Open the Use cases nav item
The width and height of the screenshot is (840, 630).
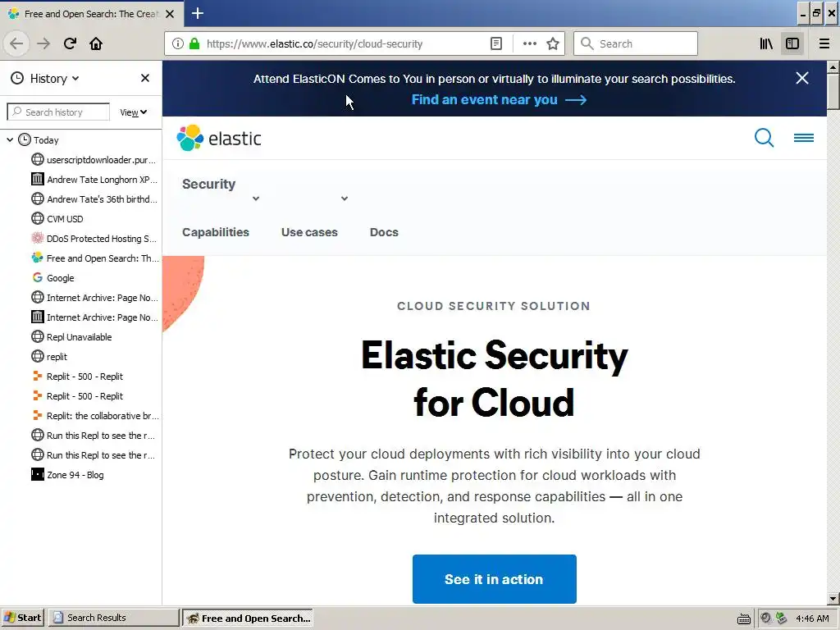[x=309, y=232]
